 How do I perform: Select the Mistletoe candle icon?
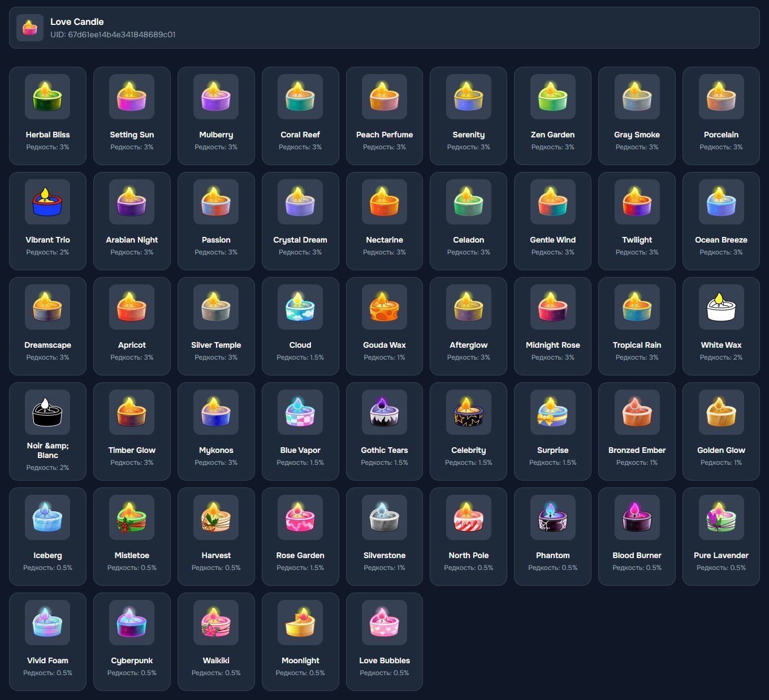132,517
